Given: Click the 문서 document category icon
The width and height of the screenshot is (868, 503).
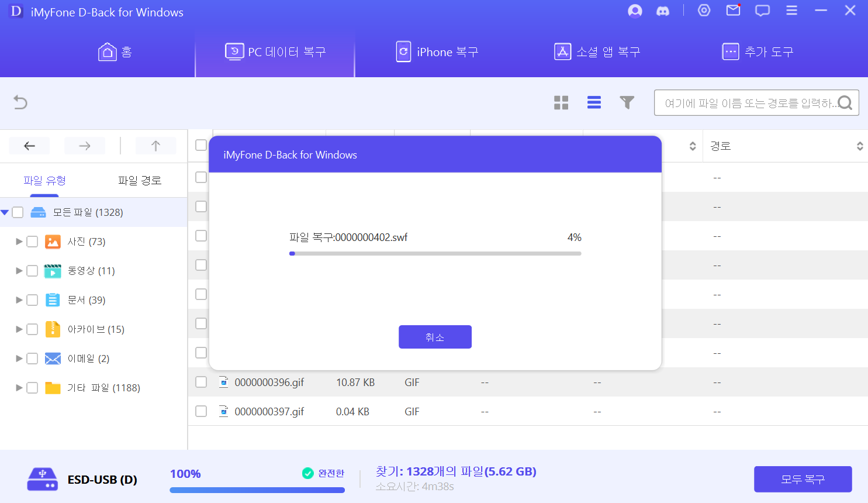Looking at the screenshot, I should click(53, 300).
